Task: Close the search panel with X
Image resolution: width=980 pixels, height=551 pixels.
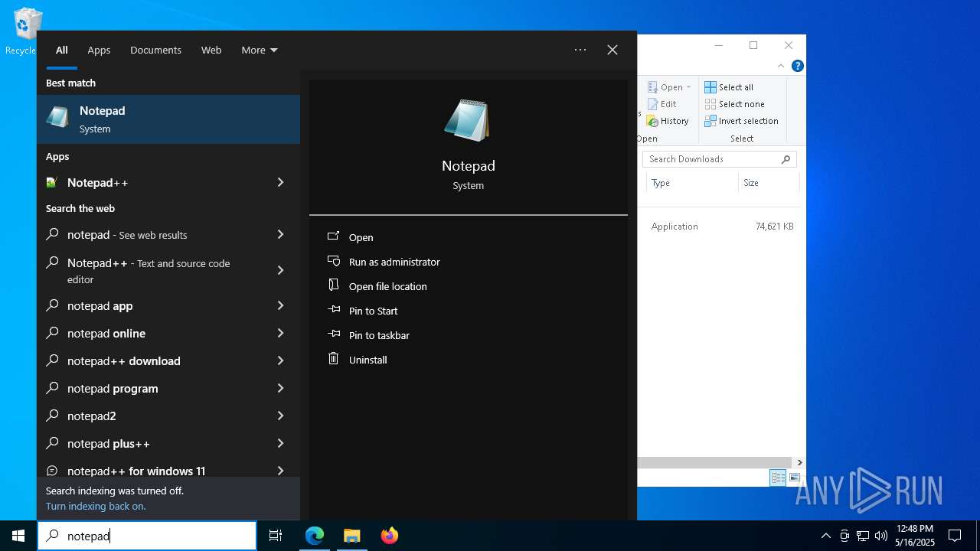Action: [x=612, y=50]
